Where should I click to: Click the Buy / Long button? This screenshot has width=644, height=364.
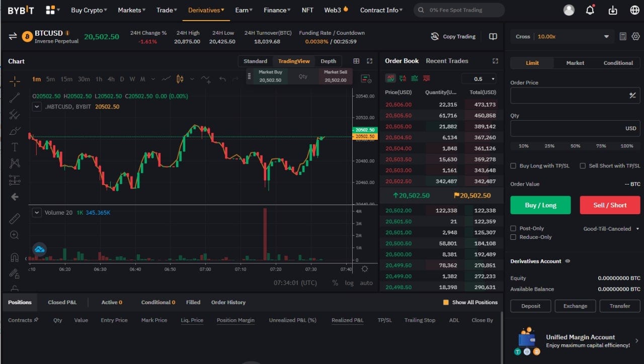pos(540,205)
